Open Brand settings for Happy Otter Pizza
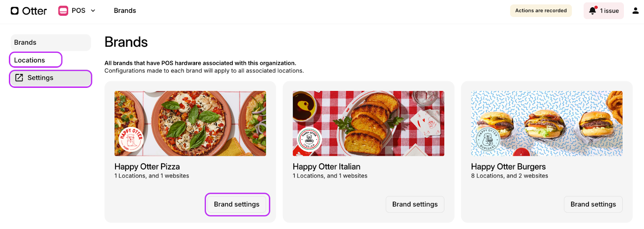Screen dimensions: 644x229 pyautogui.click(x=237, y=204)
